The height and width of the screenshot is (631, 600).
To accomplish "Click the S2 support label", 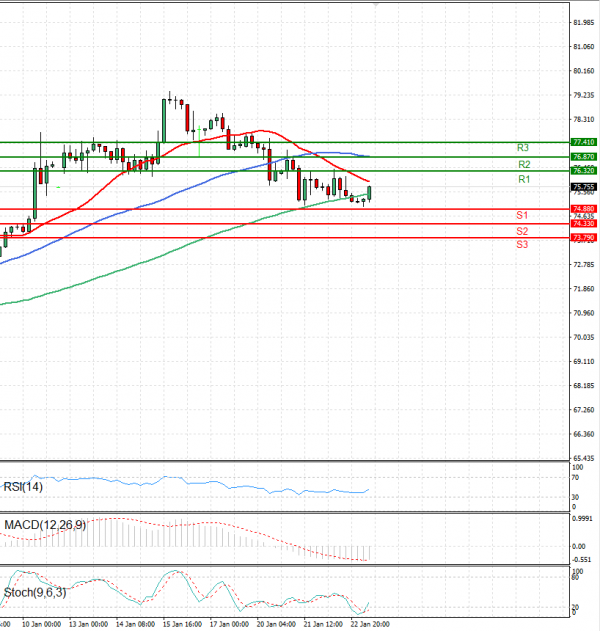I will (x=522, y=231).
